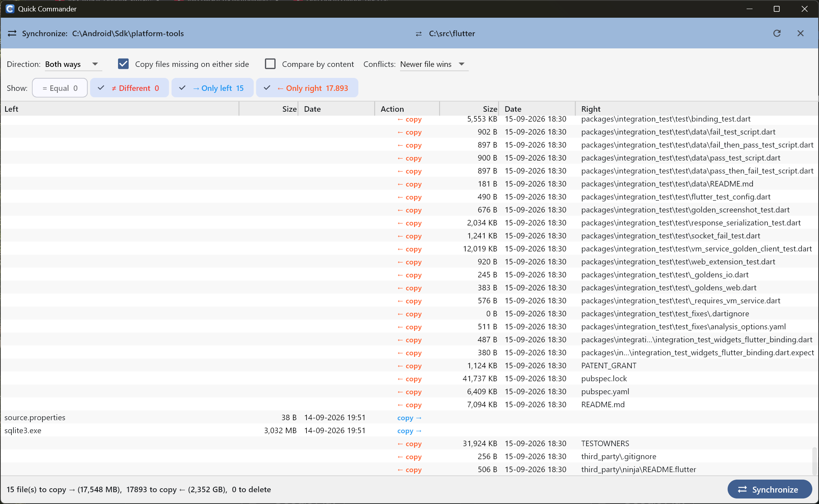The image size is (819, 504).
Task: Click copy action for sqlite3.exe
Action: 409,431
